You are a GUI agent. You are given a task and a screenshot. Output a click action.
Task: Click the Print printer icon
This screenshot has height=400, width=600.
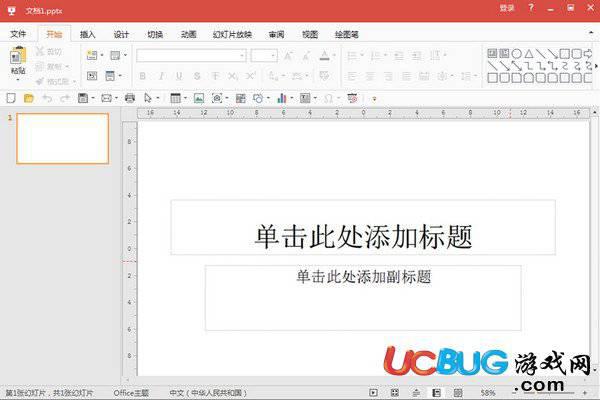pos(130,98)
